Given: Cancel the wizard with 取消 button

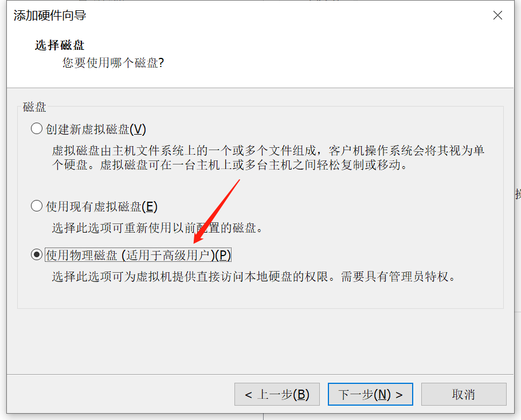Looking at the screenshot, I should (x=464, y=394).
